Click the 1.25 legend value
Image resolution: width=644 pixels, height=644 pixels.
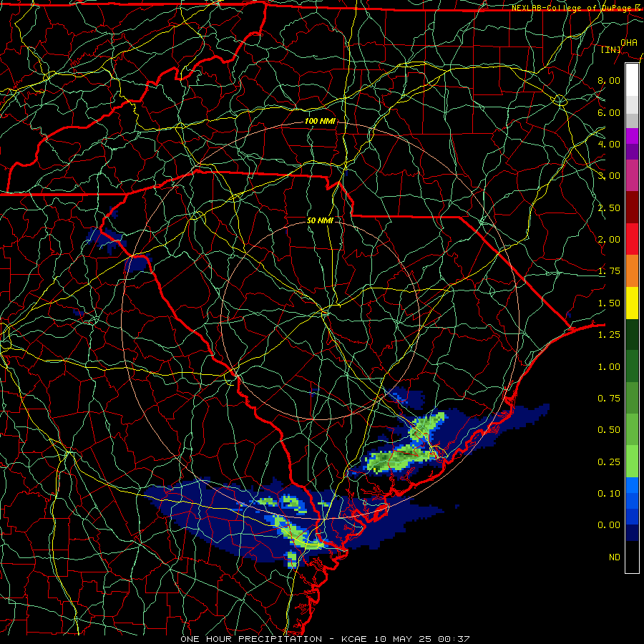coord(609,335)
